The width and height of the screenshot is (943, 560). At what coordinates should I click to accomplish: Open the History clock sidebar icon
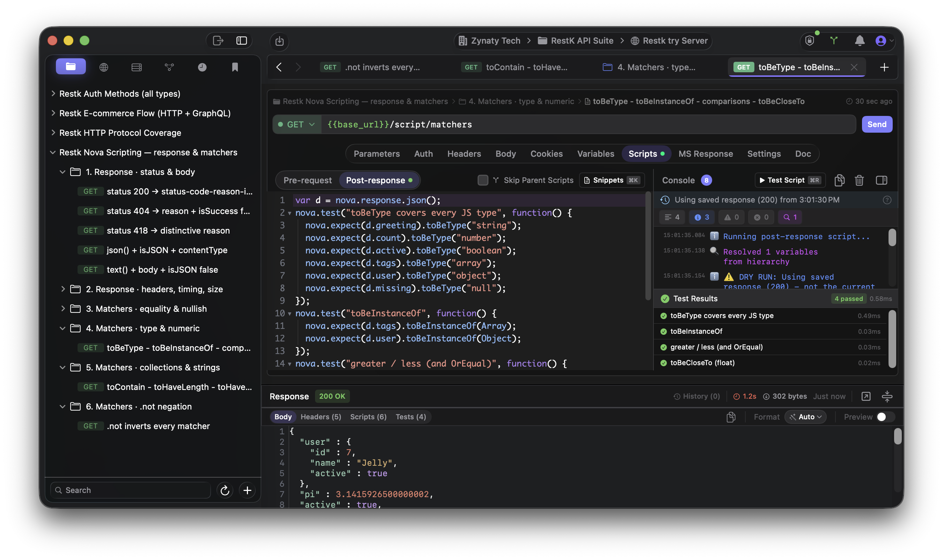click(x=202, y=67)
